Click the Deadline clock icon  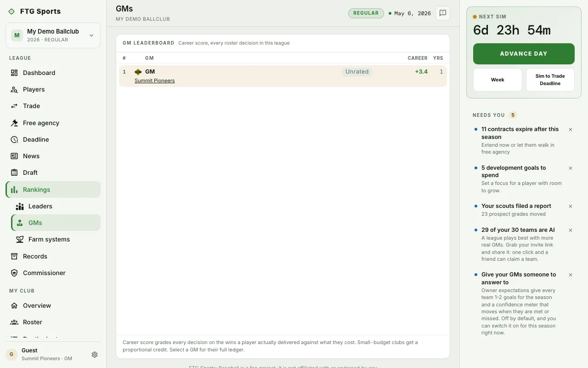click(14, 139)
